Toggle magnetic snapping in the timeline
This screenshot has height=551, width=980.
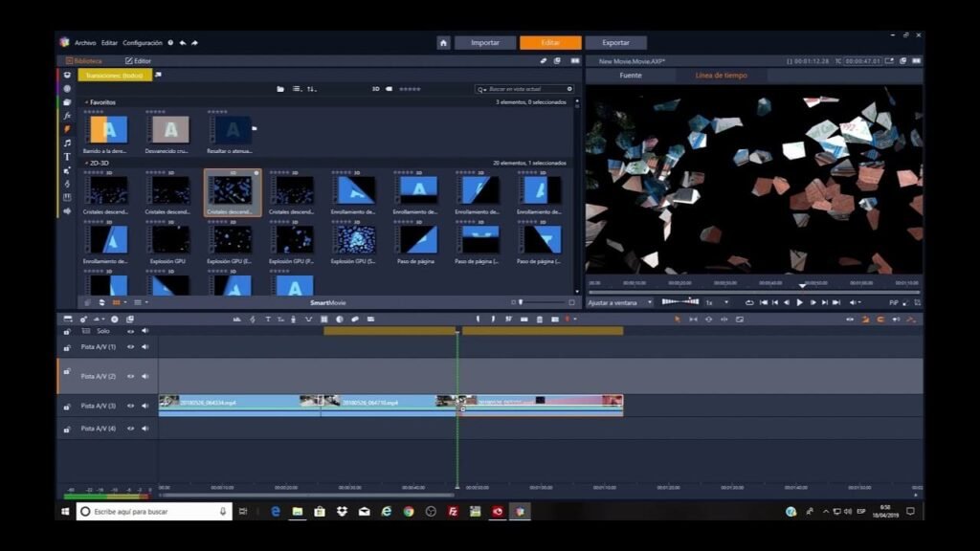pos(880,320)
